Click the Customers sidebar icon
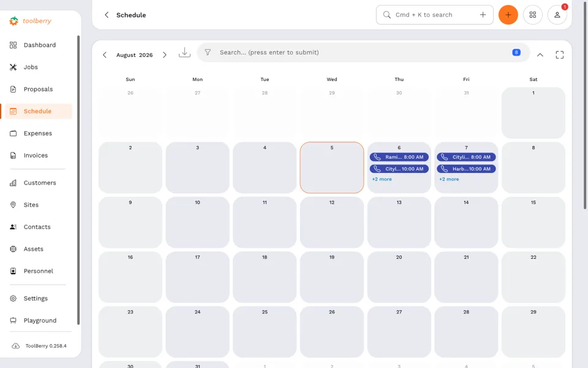The image size is (588, 368). (x=13, y=183)
